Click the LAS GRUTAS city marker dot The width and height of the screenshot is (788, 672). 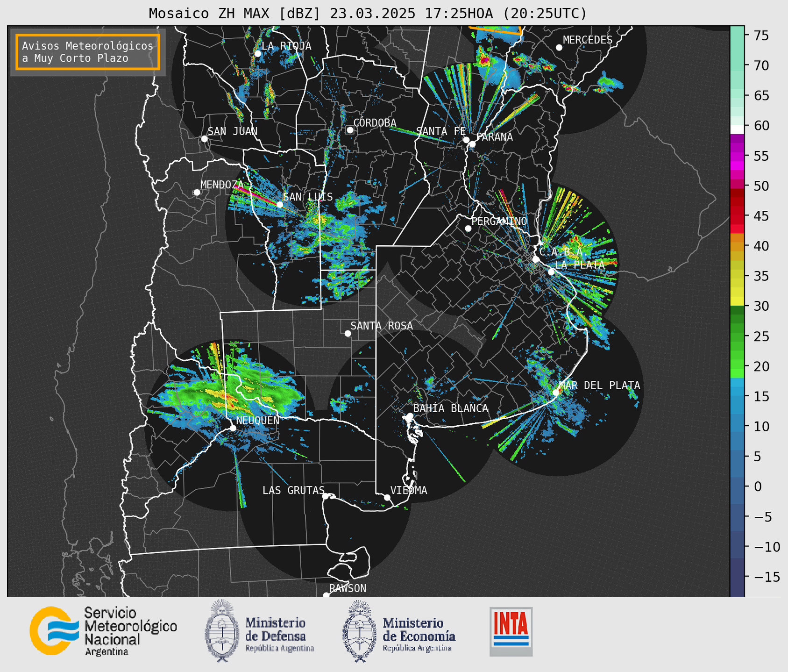click(326, 496)
